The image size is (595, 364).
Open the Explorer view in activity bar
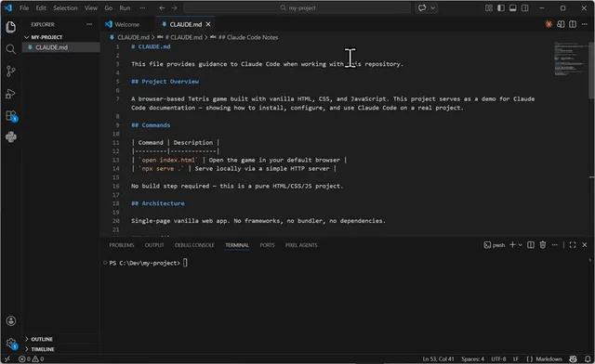[x=11, y=27]
